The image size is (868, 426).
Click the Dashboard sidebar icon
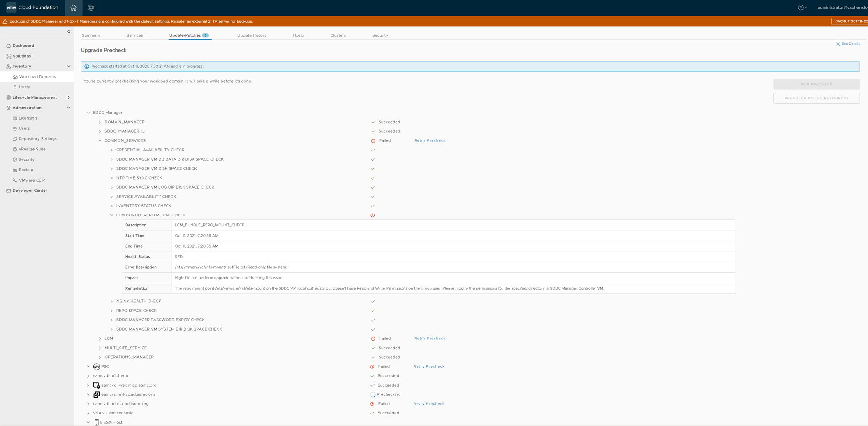tap(9, 46)
